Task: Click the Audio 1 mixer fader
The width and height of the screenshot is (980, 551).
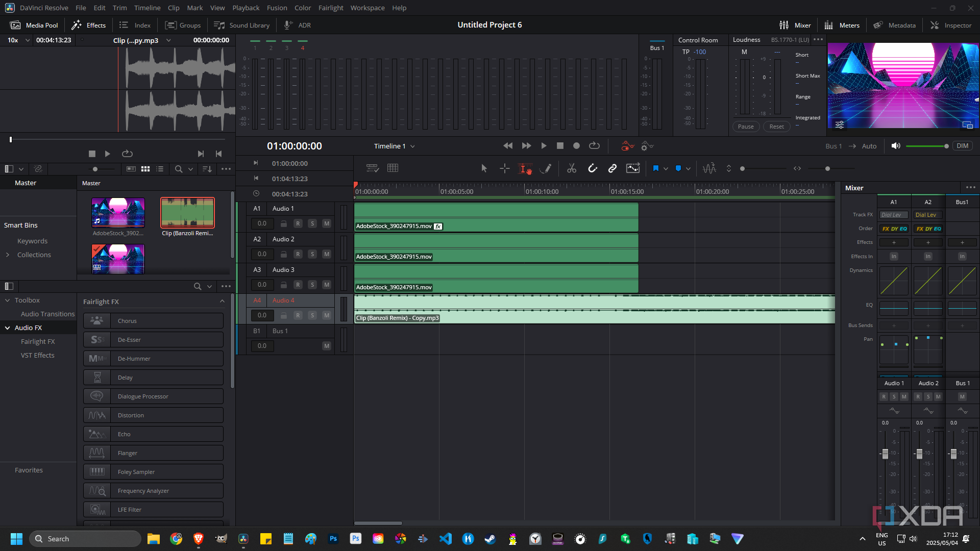Action: coord(885,454)
